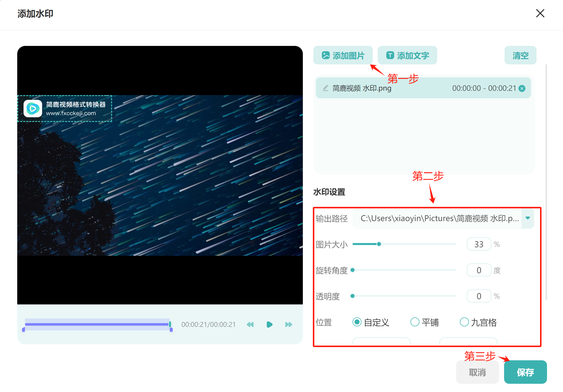Remove 简鹿视频 水印.png using its x icon
Image resolution: width=563 pixels, height=392 pixels.
[522, 88]
